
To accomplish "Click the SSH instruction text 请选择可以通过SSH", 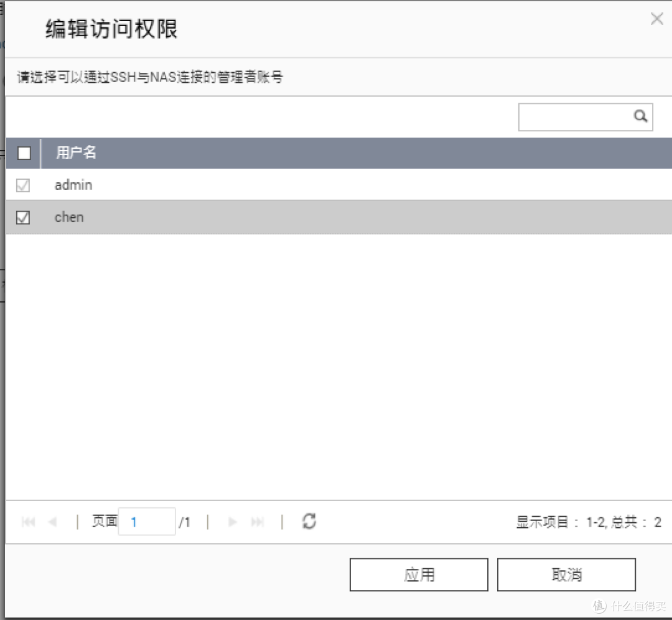I will coord(77,77).
